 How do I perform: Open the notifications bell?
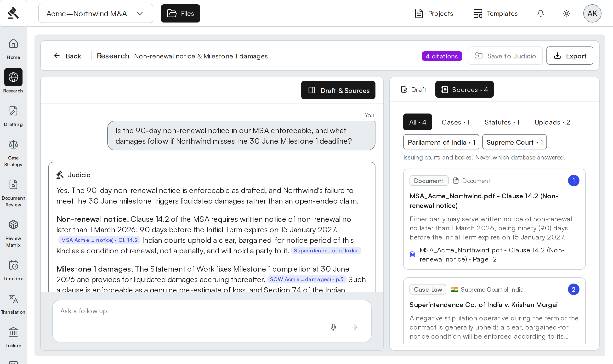(540, 13)
